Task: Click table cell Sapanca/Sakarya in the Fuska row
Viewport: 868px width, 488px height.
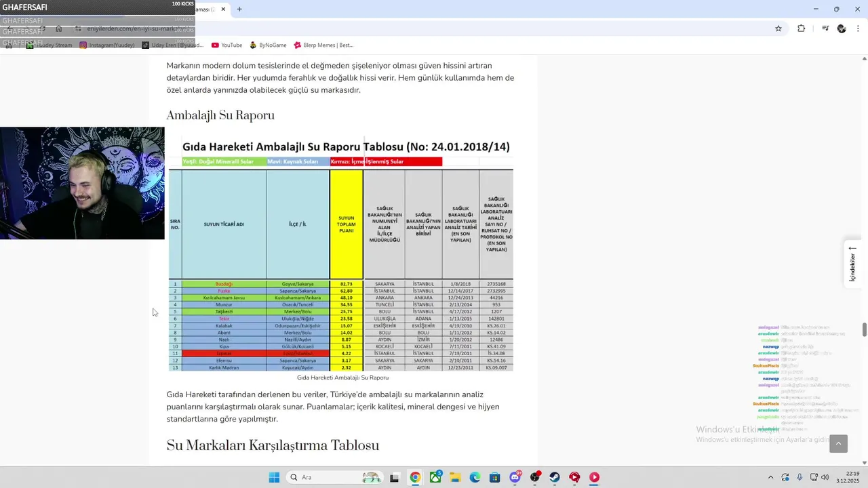Action: 298,291
